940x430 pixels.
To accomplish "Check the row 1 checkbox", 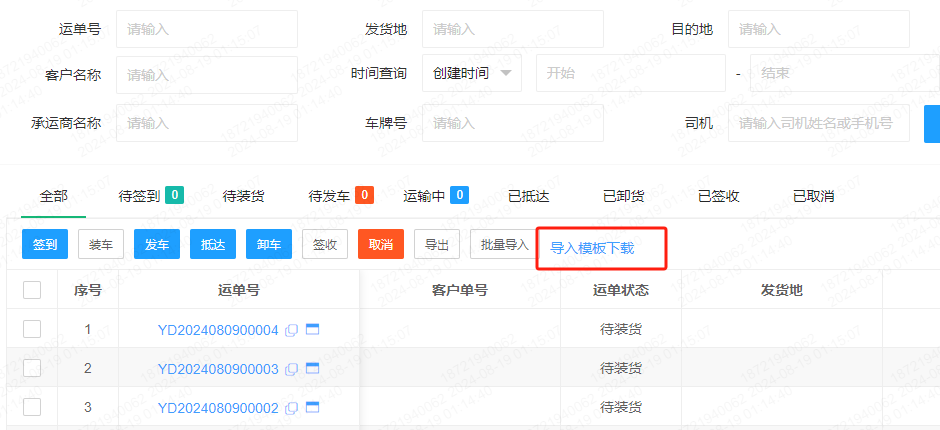I will [x=32, y=329].
